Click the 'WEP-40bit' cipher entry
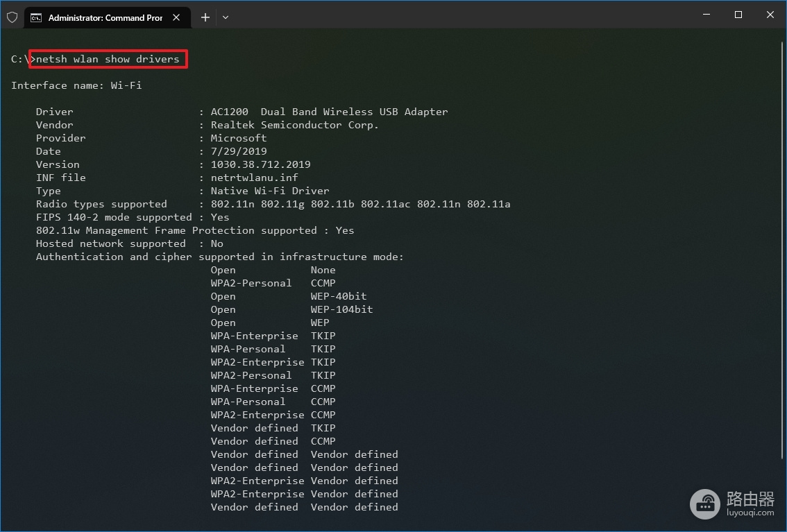Image resolution: width=787 pixels, height=532 pixels. point(338,296)
